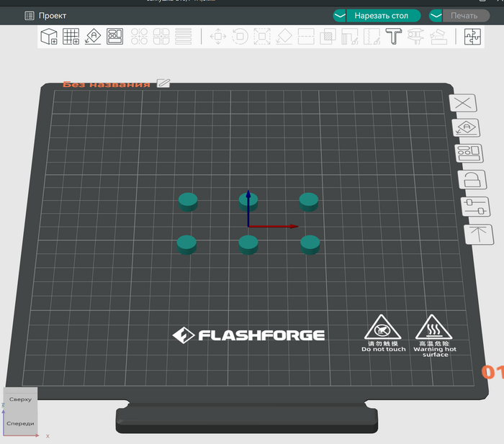
Task: Select Сверху face on view cube
Action: coord(21,399)
